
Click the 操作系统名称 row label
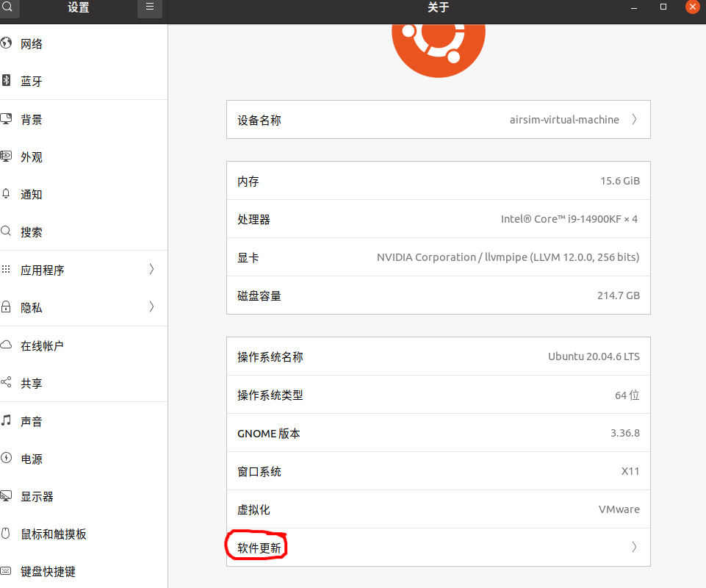click(x=270, y=357)
